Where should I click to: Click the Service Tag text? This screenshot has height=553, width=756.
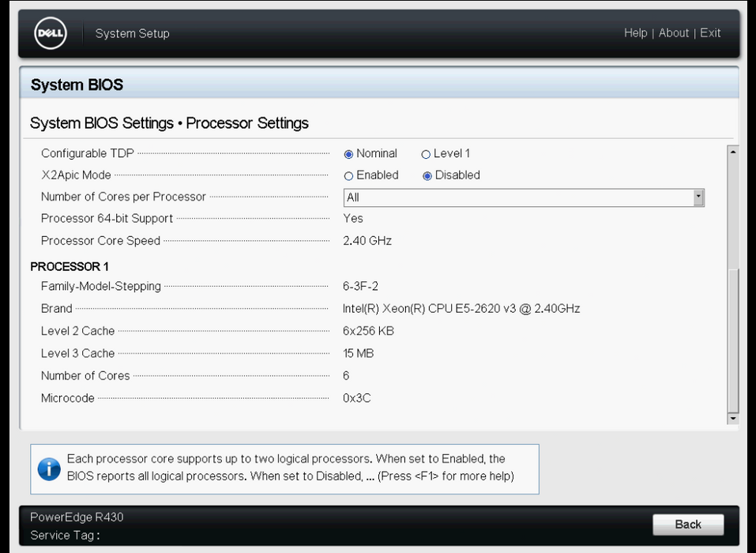pos(65,536)
